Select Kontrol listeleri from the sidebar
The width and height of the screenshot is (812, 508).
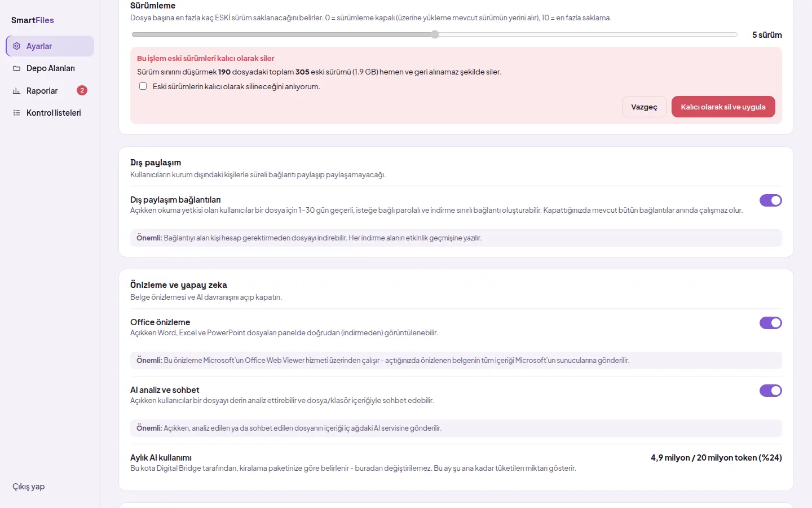(50, 113)
